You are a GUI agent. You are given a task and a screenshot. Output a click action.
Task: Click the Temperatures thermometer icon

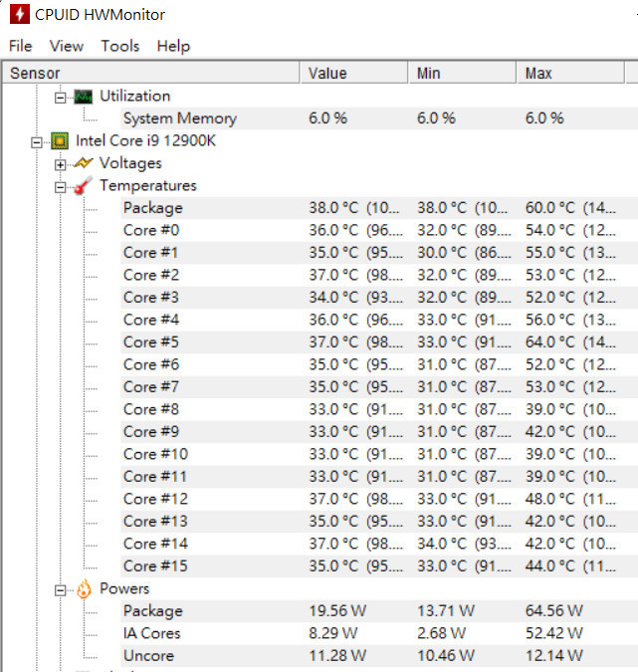[84, 185]
